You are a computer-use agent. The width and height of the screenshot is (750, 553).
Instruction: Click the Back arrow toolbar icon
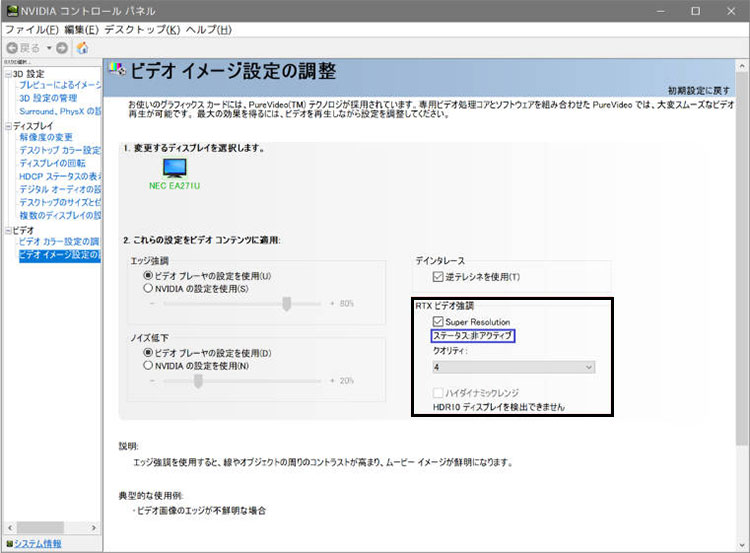(x=12, y=48)
